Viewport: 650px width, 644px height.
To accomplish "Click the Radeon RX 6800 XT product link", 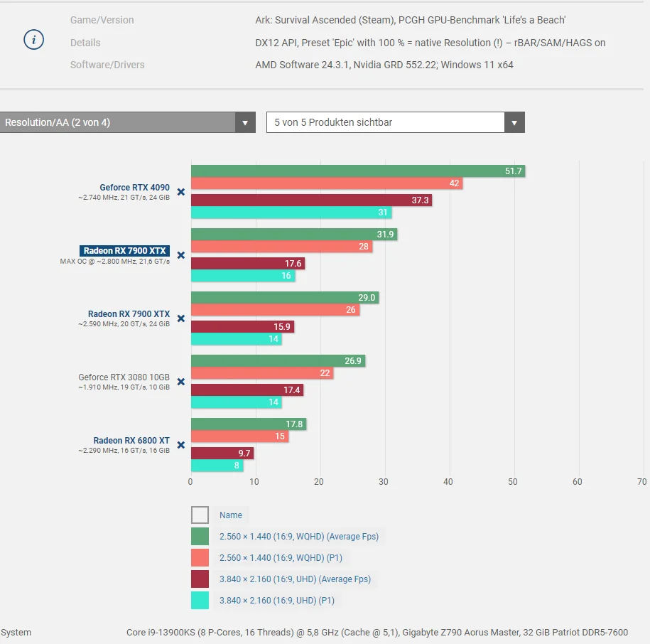I will [131, 441].
